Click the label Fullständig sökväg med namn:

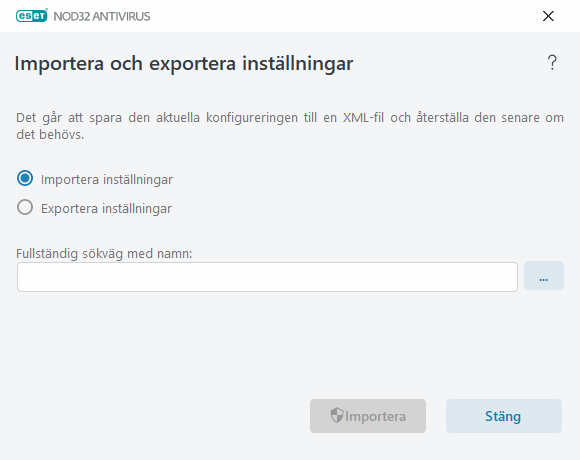pyautogui.click(x=104, y=254)
